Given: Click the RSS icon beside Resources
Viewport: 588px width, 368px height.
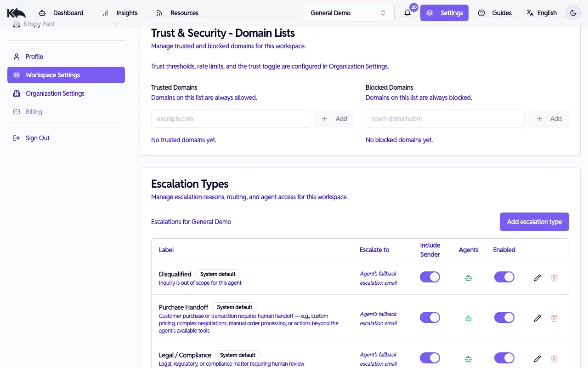Looking at the screenshot, I should pos(159,13).
